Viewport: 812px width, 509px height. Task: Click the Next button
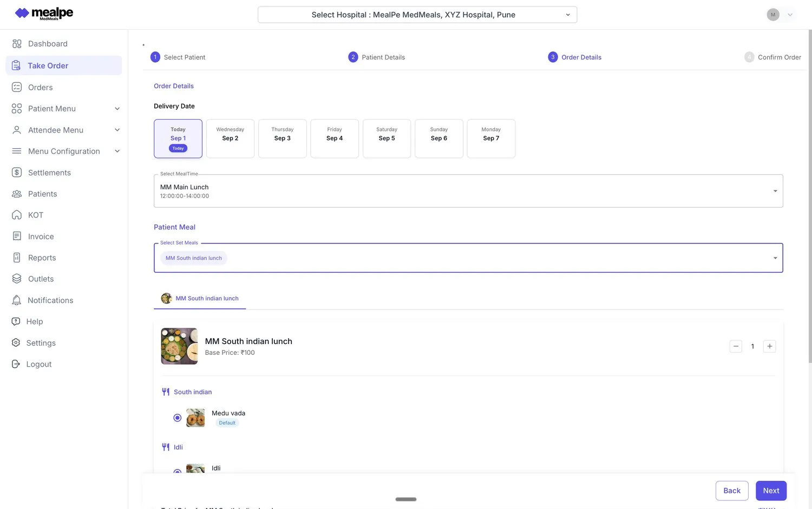(771, 491)
